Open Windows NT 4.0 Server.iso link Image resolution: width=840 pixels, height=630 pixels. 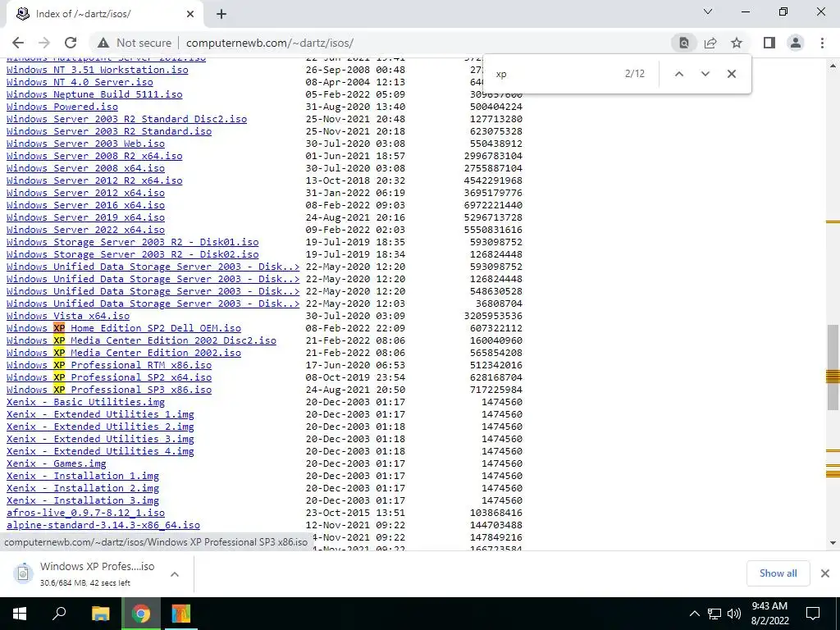(x=80, y=81)
